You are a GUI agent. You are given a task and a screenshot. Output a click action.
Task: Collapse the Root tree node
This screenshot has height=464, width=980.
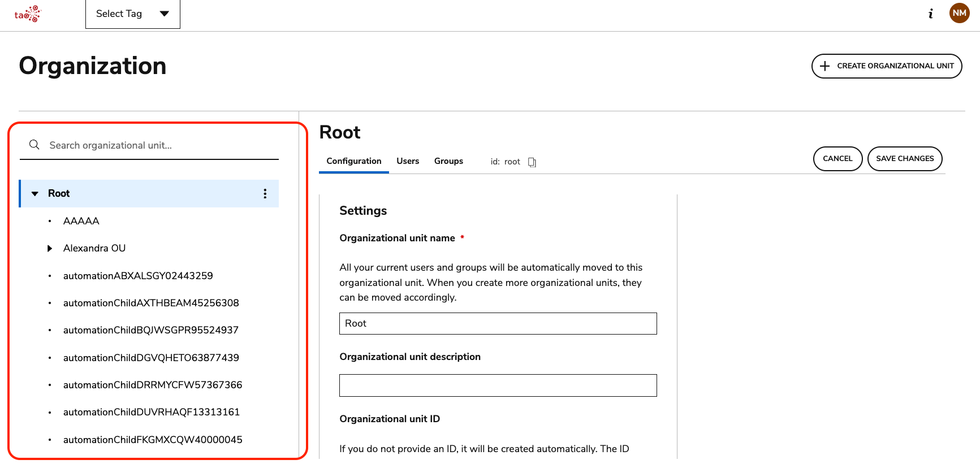click(x=35, y=194)
